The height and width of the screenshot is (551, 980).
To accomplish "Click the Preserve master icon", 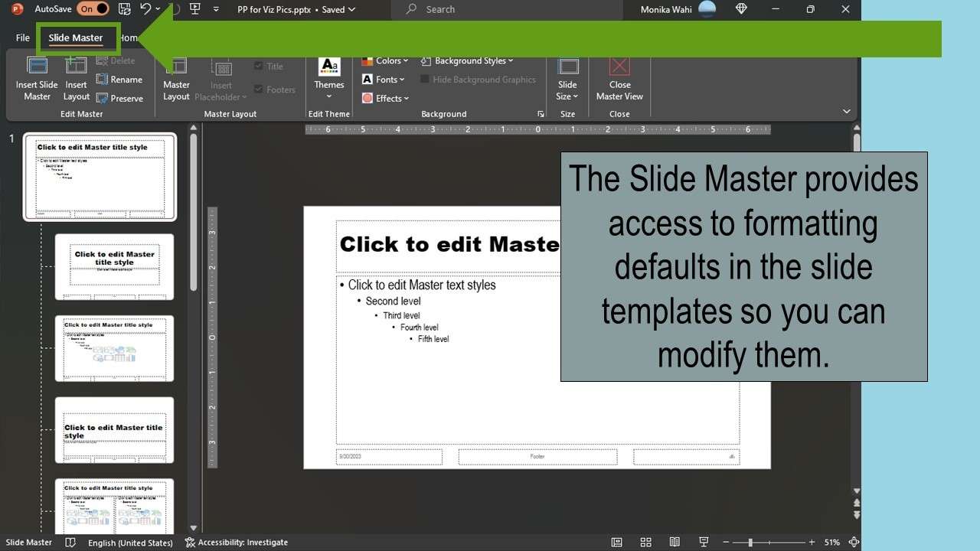I will (119, 98).
